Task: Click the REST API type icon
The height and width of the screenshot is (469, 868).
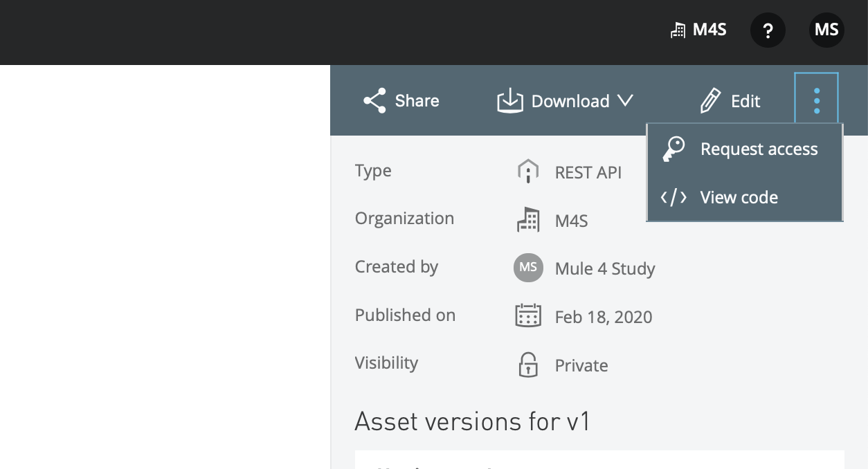Action: (528, 171)
